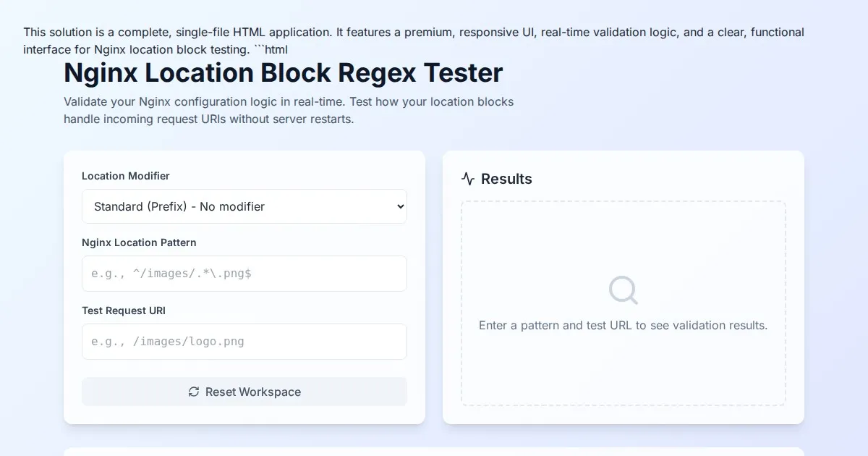
Task: Click the refresh icon in Reset Workspace
Action: (x=194, y=392)
